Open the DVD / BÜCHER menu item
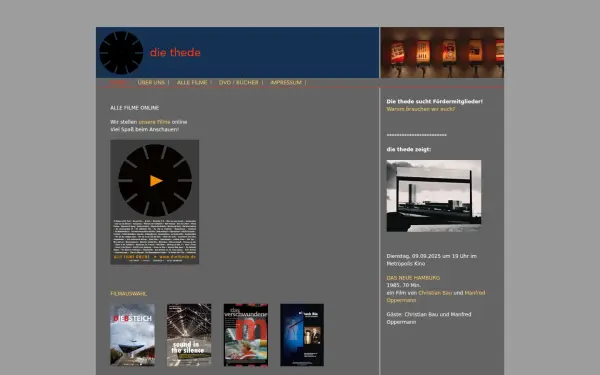Viewport: 600px width, 375px height. click(239, 83)
